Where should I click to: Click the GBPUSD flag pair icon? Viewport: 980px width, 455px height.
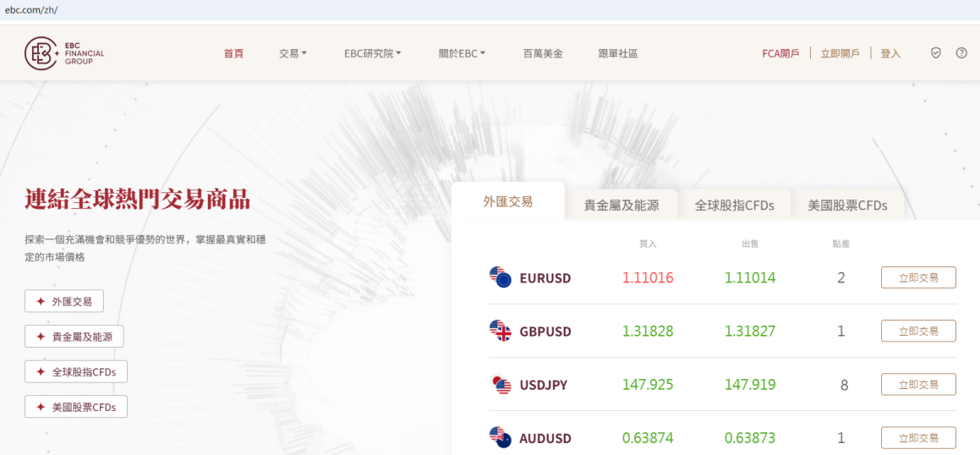coord(500,331)
